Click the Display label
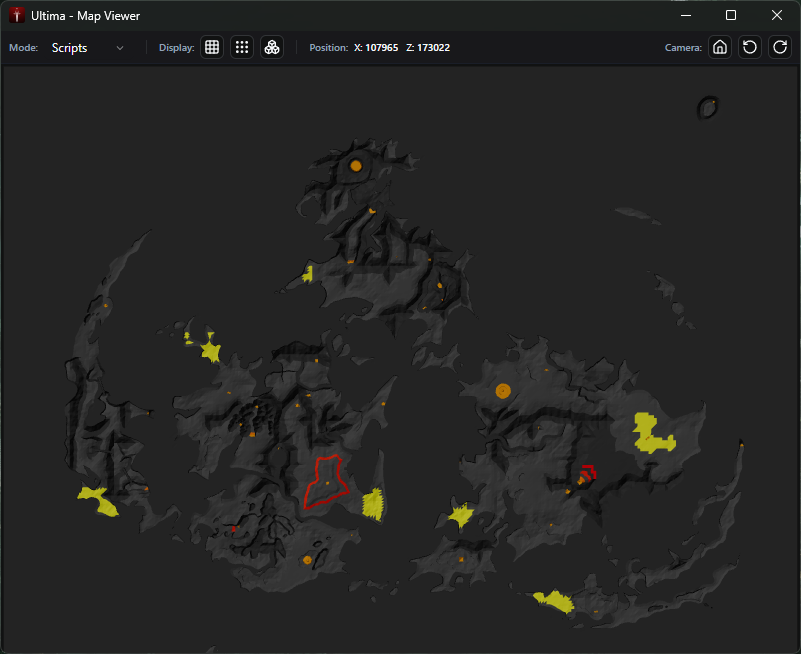Viewport: 801px width, 654px height. [x=177, y=48]
